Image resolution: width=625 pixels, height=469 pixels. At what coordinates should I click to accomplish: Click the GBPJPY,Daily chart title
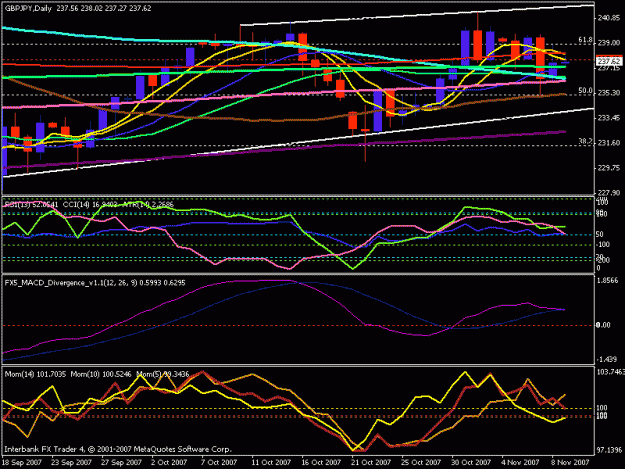tap(28, 8)
